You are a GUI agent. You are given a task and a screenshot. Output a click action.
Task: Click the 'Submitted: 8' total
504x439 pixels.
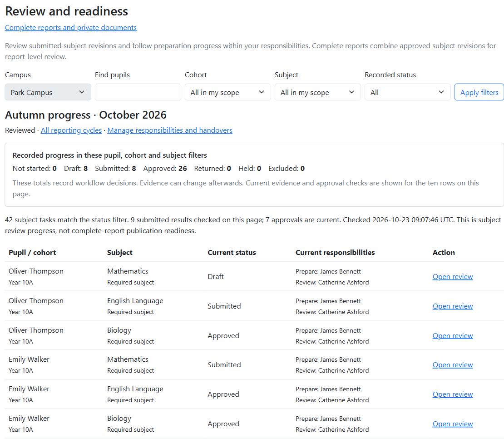(115, 169)
